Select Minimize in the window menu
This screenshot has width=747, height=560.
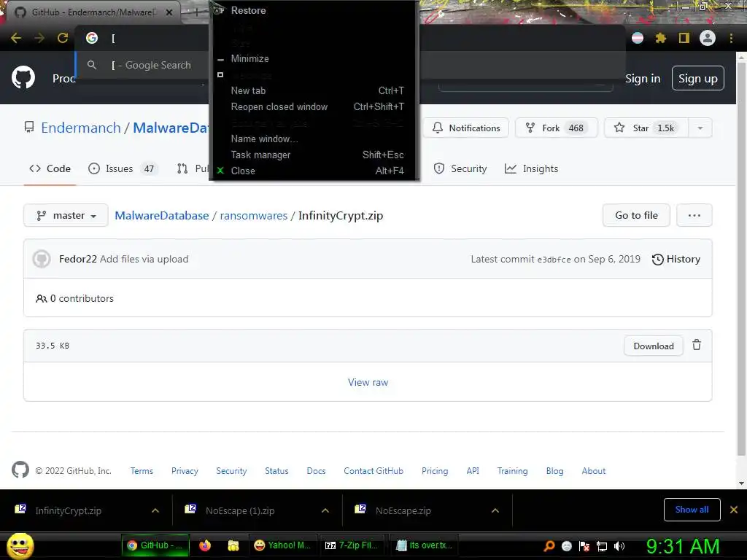[314, 58]
